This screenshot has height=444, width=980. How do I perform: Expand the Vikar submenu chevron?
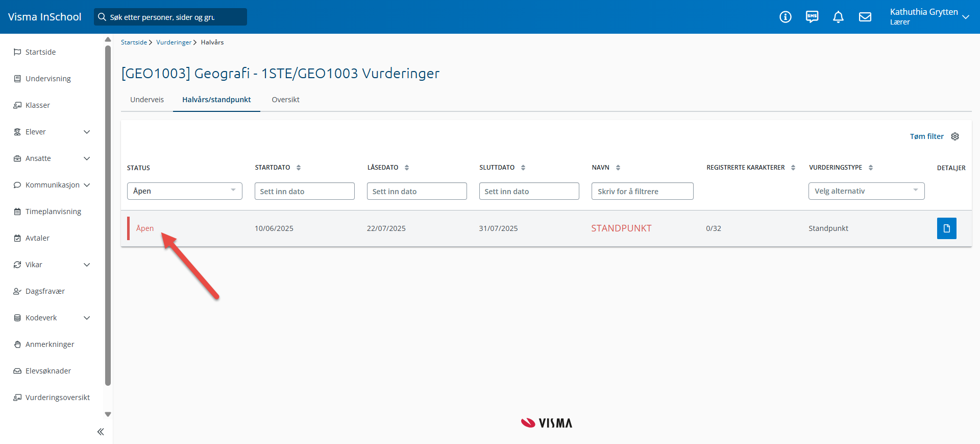point(87,265)
